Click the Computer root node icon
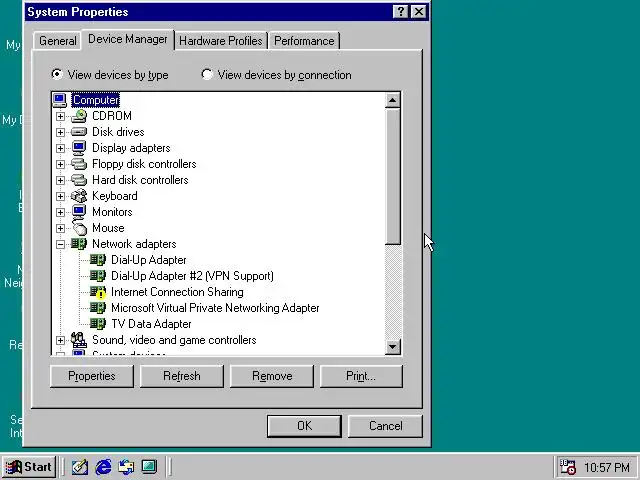The image size is (640, 480). (x=60, y=100)
